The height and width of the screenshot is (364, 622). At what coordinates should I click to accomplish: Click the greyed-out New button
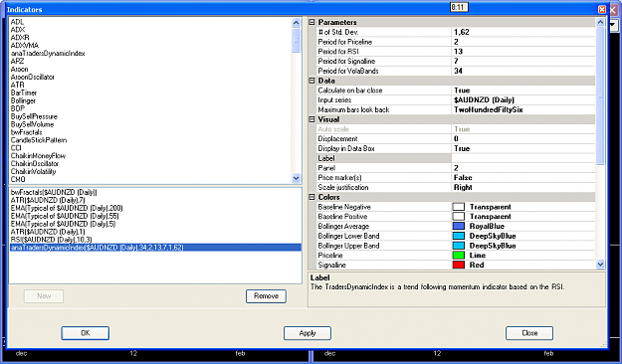pos(44,296)
